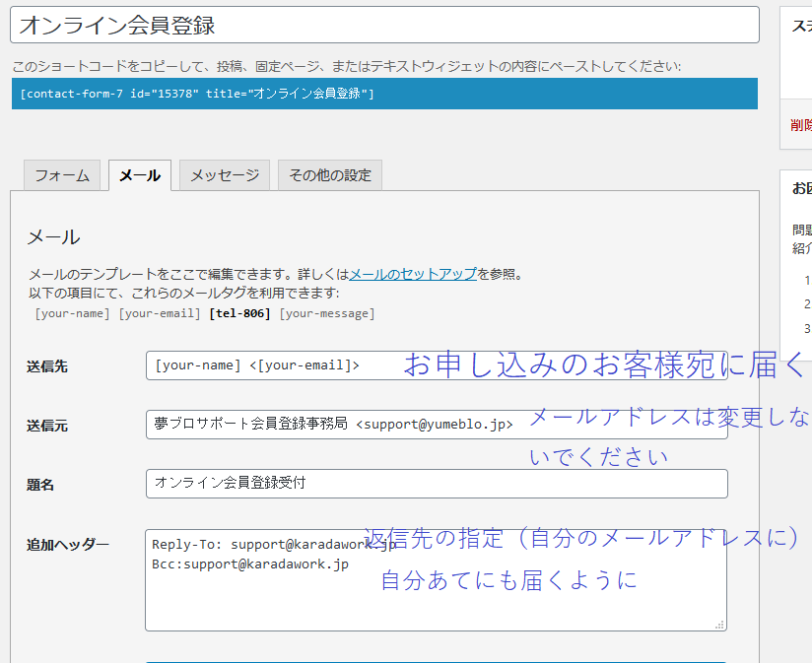Switch to the フォーム tab
The image size is (812, 663).
[x=62, y=175]
